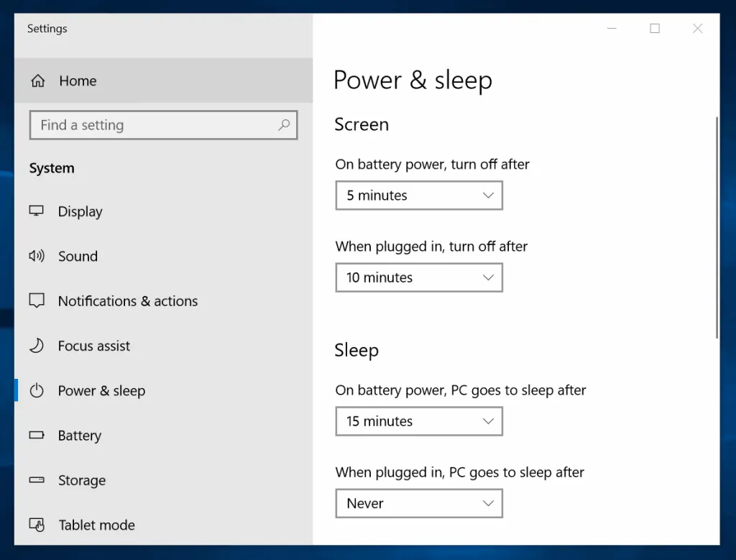The width and height of the screenshot is (736, 560).
Task: Expand the plugged-in screen timeout dropdown showing 10 minutes
Action: (419, 277)
